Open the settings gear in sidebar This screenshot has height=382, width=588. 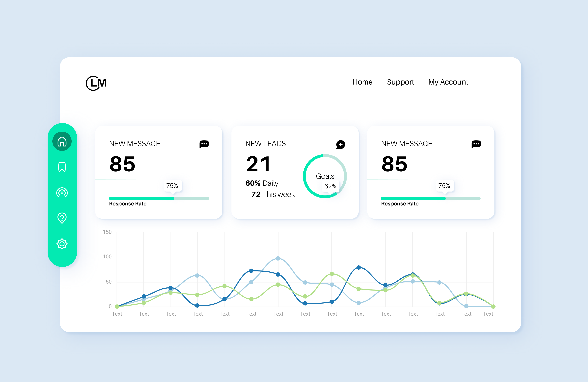[x=62, y=244]
